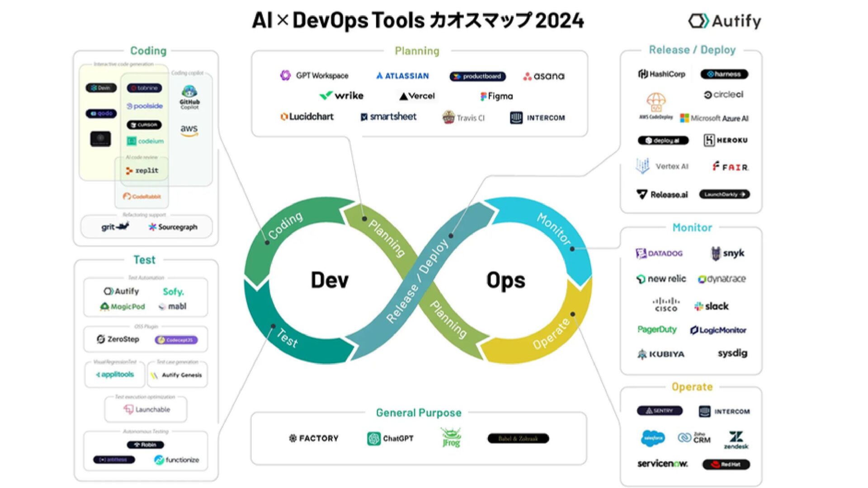868x488 pixels.
Task: Click the Launchable logo
Action: click(147, 409)
